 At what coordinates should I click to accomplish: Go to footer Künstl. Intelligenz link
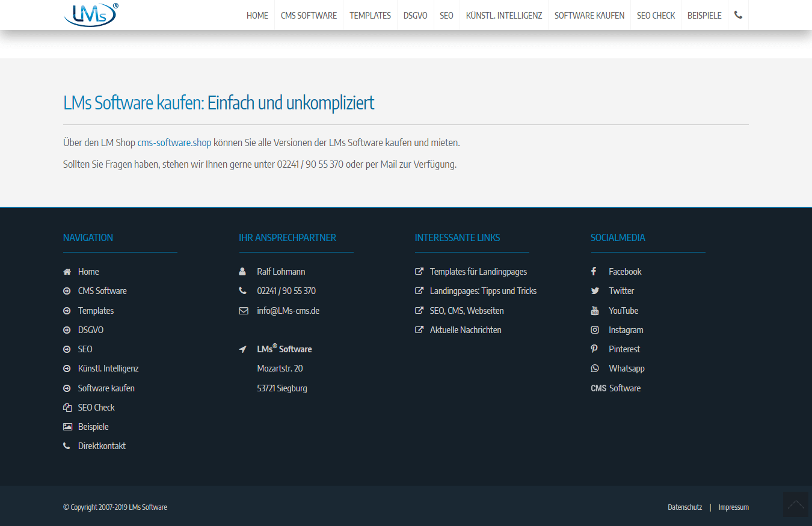tap(108, 369)
